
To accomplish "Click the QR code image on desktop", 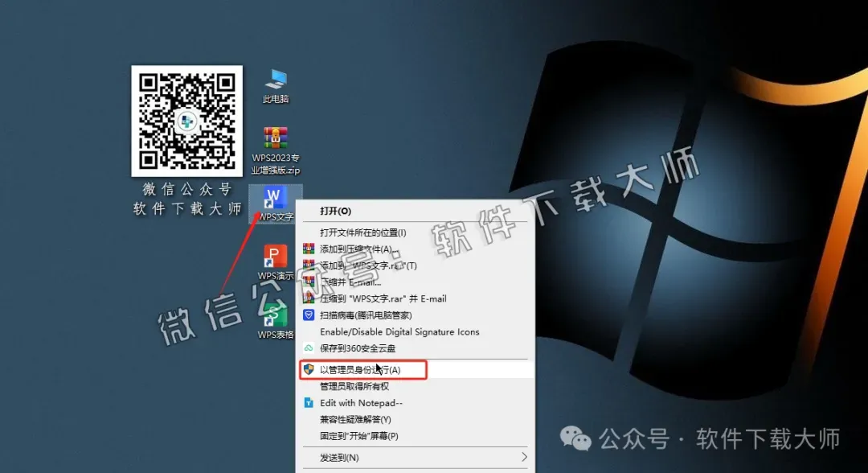I will click(186, 121).
